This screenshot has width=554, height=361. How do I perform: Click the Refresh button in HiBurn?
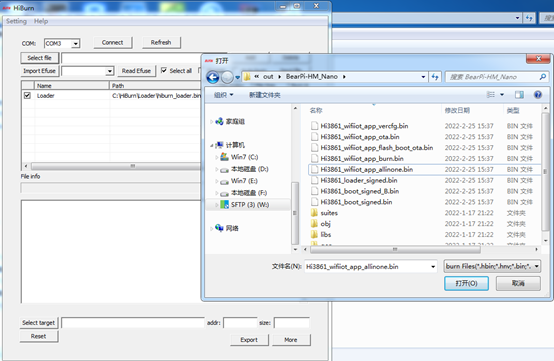pos(161,42)
